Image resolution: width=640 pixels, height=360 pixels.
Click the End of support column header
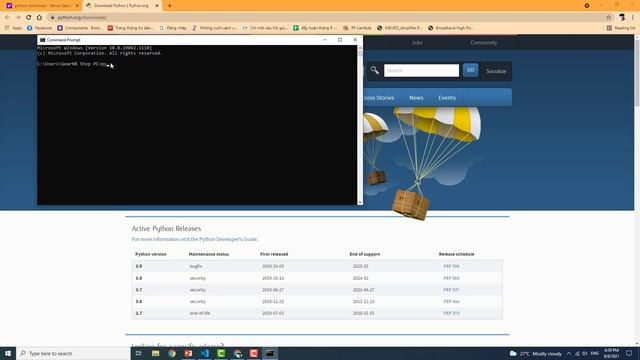365,254
